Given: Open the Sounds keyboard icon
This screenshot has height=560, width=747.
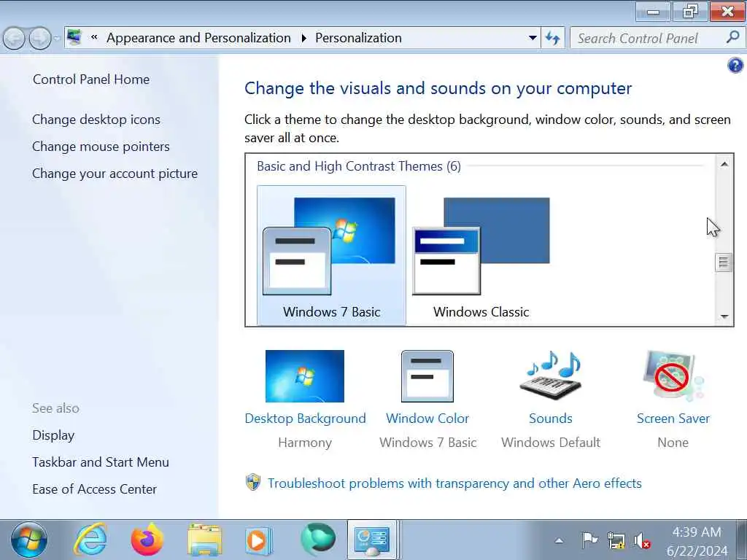Looking at the screenshot, I should coord(551,376).
